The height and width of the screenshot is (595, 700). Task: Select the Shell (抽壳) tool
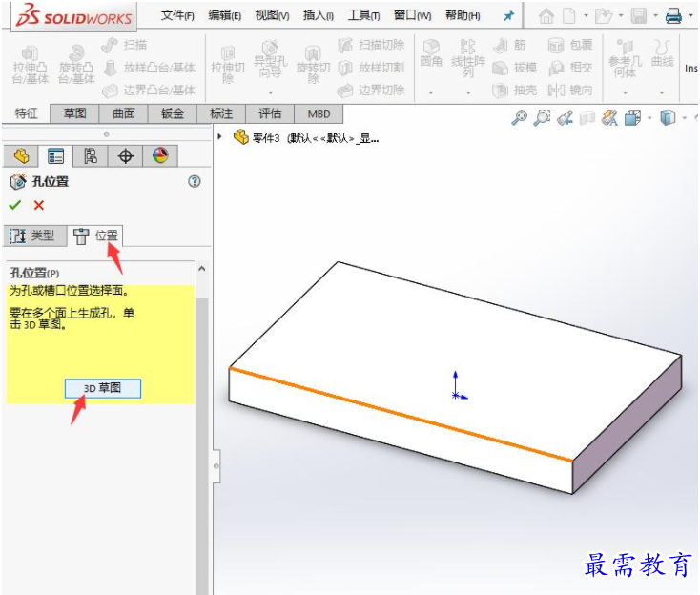point(514,91)
